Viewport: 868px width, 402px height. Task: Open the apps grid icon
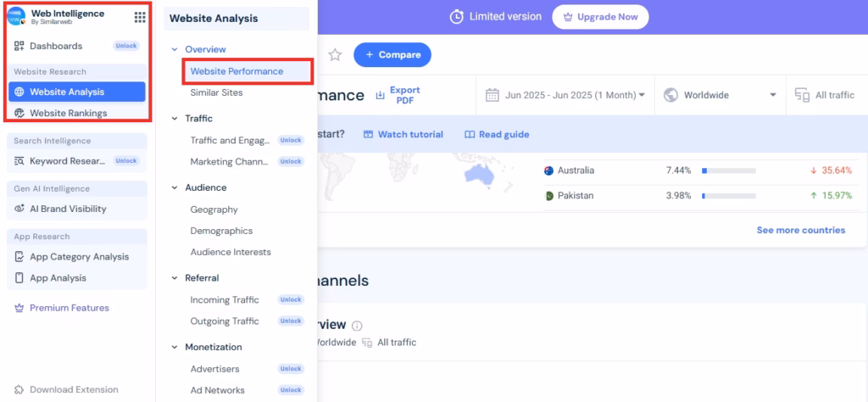click(x=140, y=17)
